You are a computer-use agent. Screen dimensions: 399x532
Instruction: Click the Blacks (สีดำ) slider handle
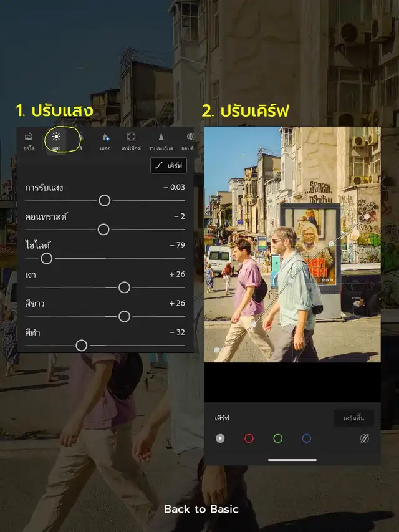point(81,346)
